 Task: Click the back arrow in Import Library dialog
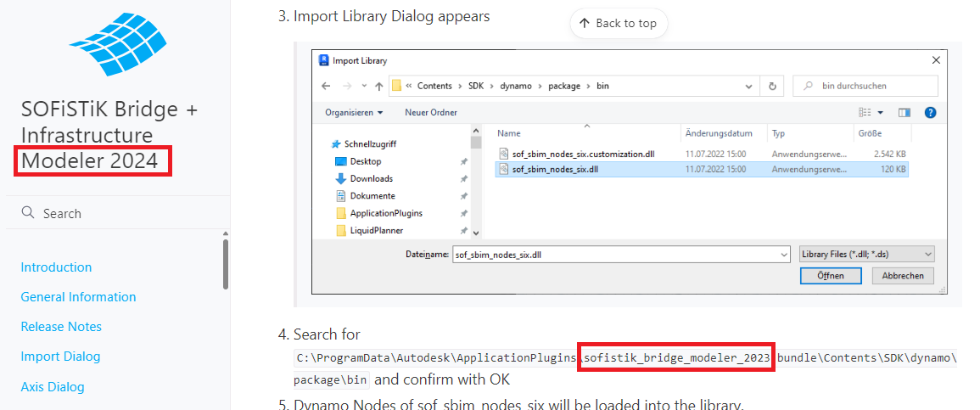click(x=326, y=87)
